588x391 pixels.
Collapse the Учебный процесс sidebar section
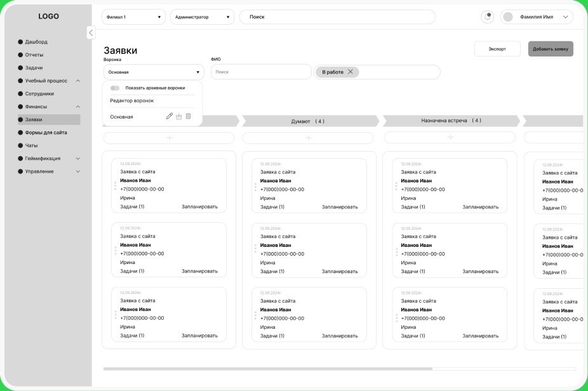(x=78, y=81)
